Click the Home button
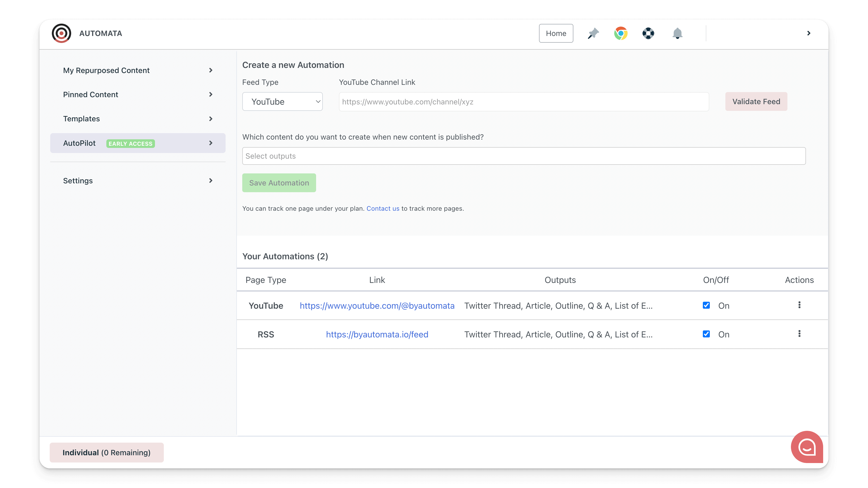Image resolution: width=868 pixels, height=488 pixels. 556,33
